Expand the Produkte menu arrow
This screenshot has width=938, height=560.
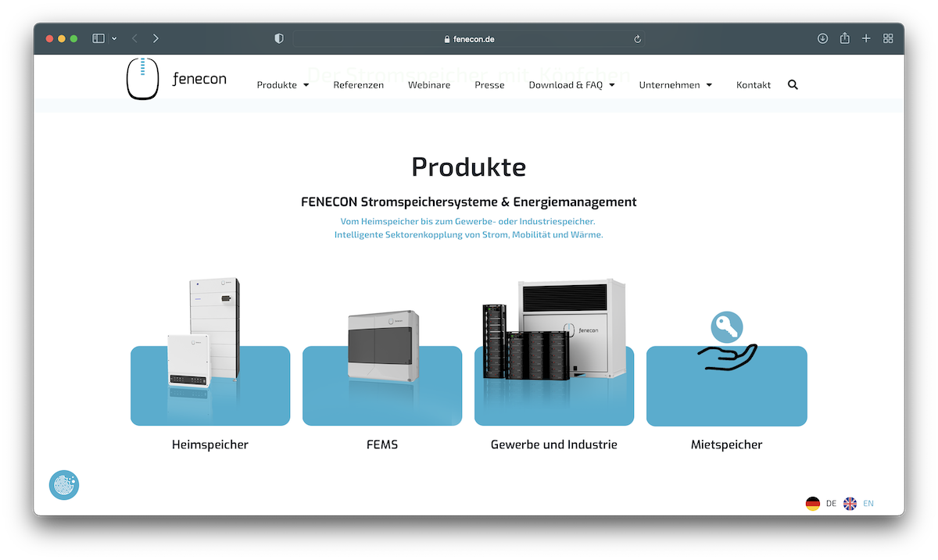click(306, 85)
